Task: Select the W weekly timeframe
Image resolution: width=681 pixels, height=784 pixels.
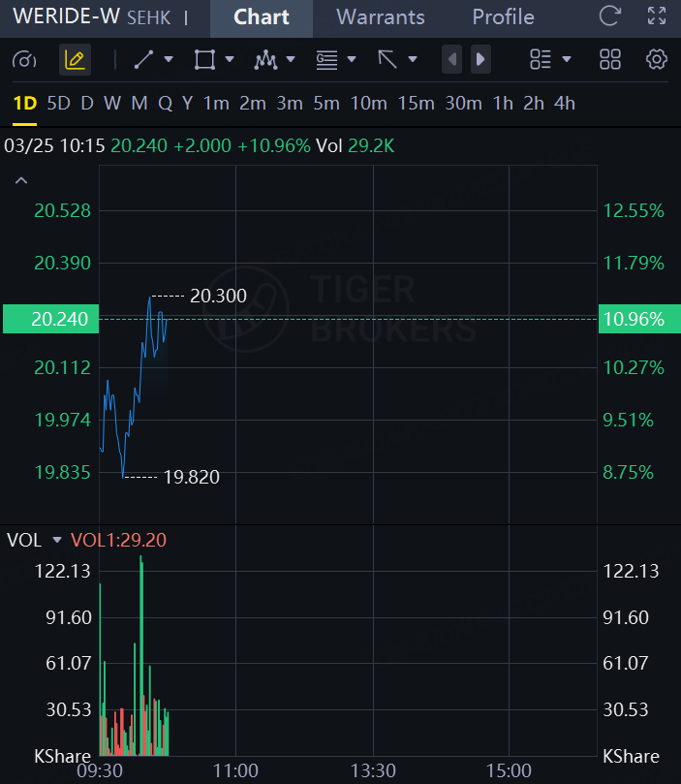Action: point(112,104)
